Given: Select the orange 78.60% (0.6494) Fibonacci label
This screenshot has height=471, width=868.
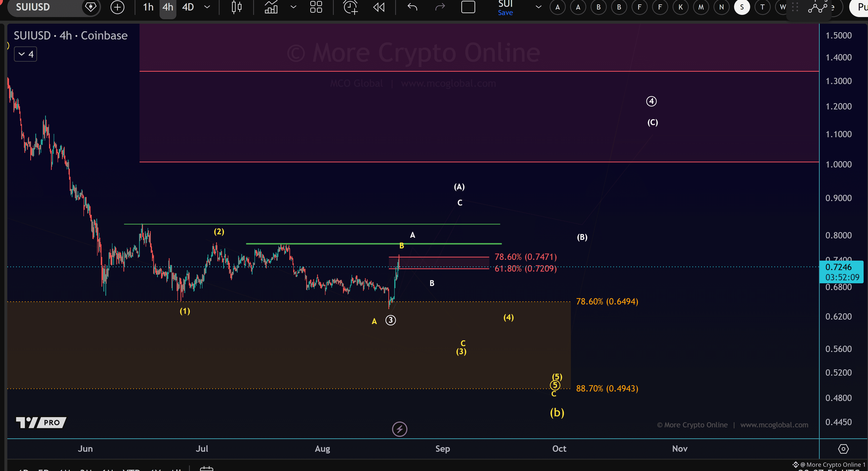Looking at the screenshot, I should coord(607,301).
